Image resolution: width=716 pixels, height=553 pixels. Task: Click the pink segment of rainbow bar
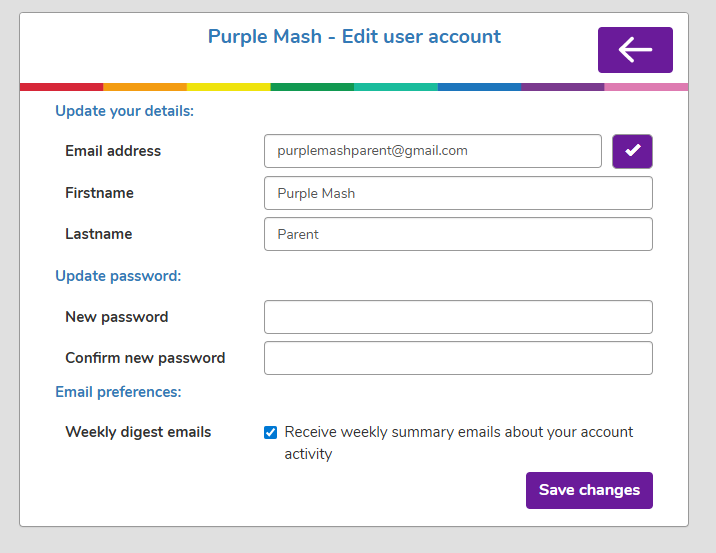click(x=646, y=87)
